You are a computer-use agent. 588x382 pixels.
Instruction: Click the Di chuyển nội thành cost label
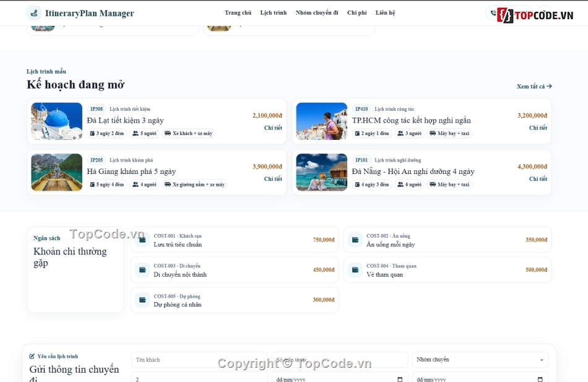[180, 275]
